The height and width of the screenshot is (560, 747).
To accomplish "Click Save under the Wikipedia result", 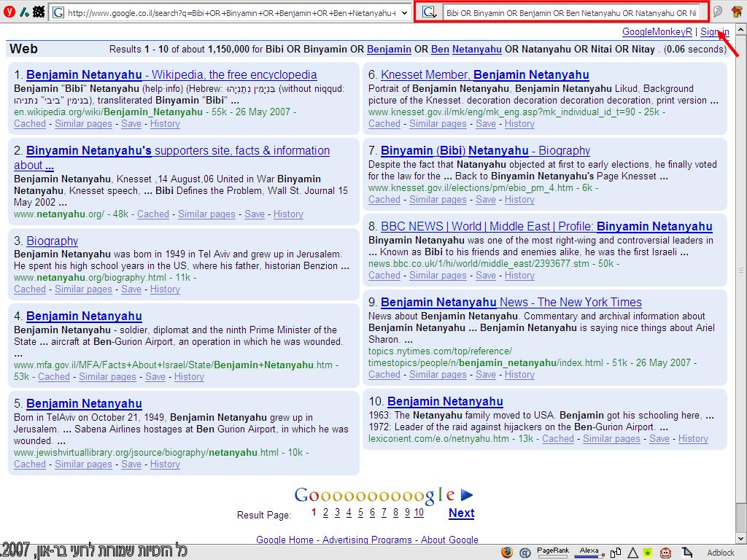I will pos(131,124).
